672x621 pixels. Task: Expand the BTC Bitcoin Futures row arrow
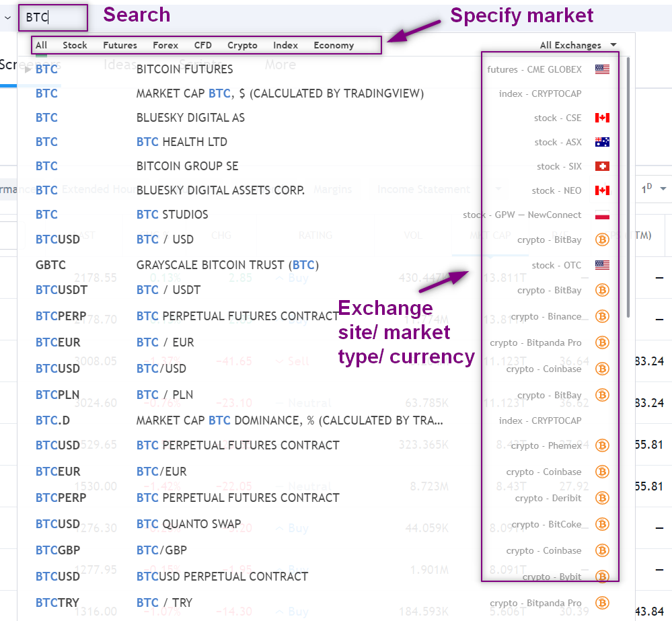pos(28,69)
